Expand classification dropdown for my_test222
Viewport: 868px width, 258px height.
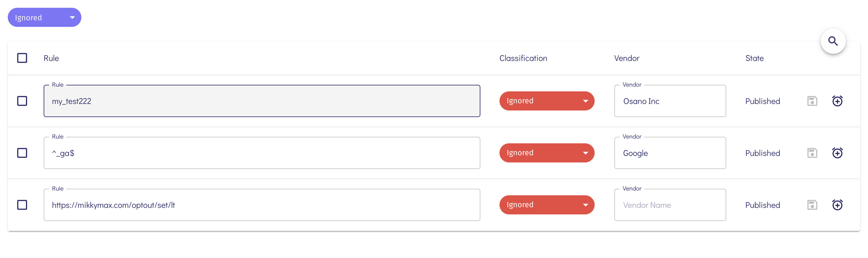tap(546, 101)
